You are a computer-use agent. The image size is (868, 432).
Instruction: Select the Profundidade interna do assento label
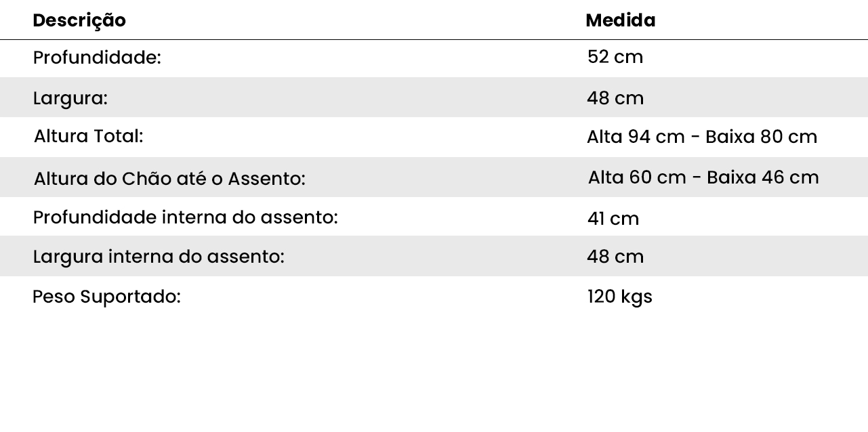[185, 217]
